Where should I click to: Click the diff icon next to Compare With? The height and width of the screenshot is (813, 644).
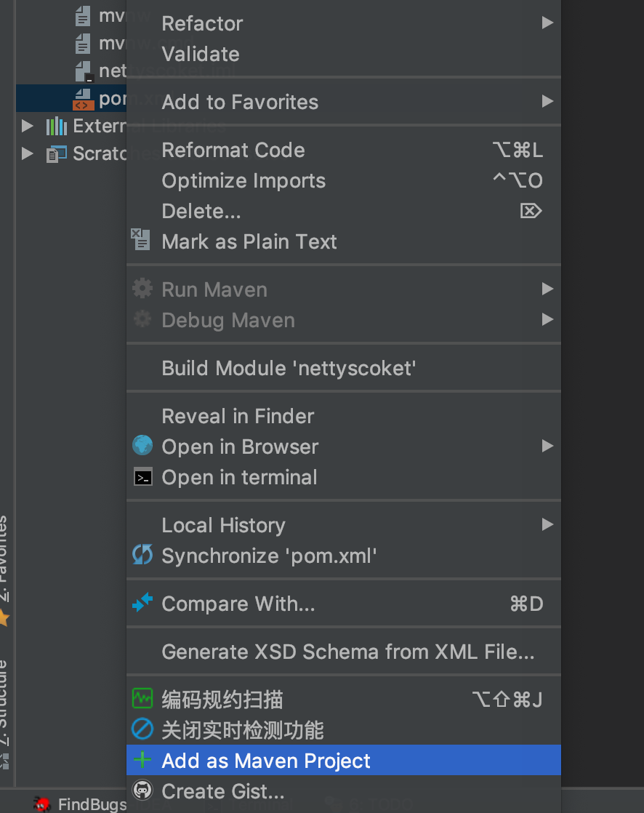coord(142,603)
